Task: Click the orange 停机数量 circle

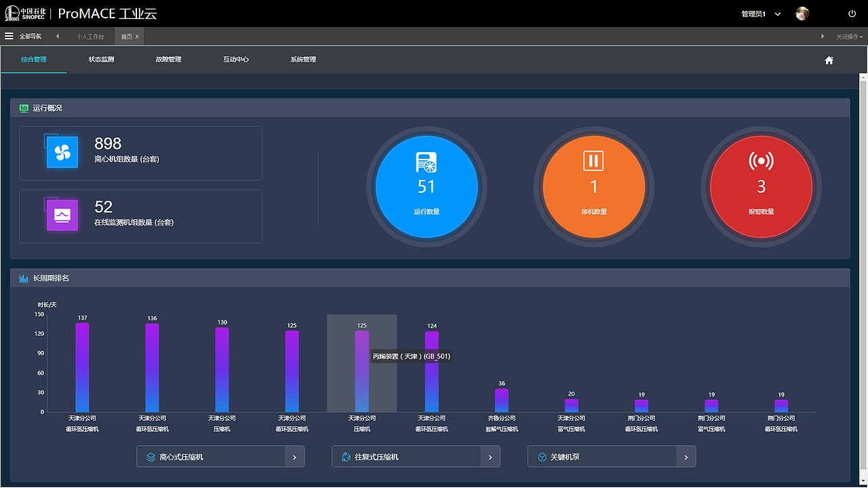Action: (x=594, y=187)
